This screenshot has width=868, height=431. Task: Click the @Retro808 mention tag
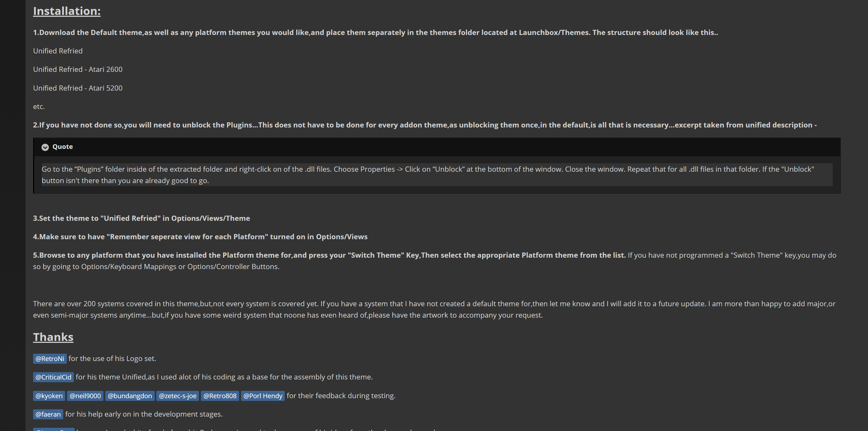click(x=220, y=396)
